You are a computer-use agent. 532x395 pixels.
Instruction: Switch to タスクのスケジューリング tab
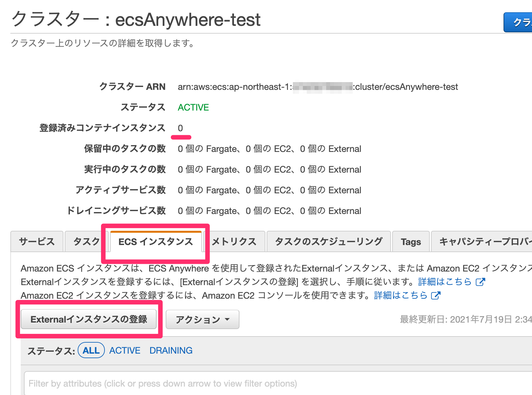click(328, 241)
